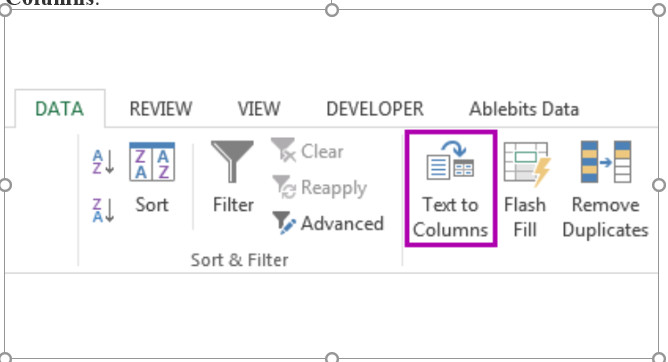668x362 pixels.
Task: Click the Sort & Filter group label
Action: (239, 260)
